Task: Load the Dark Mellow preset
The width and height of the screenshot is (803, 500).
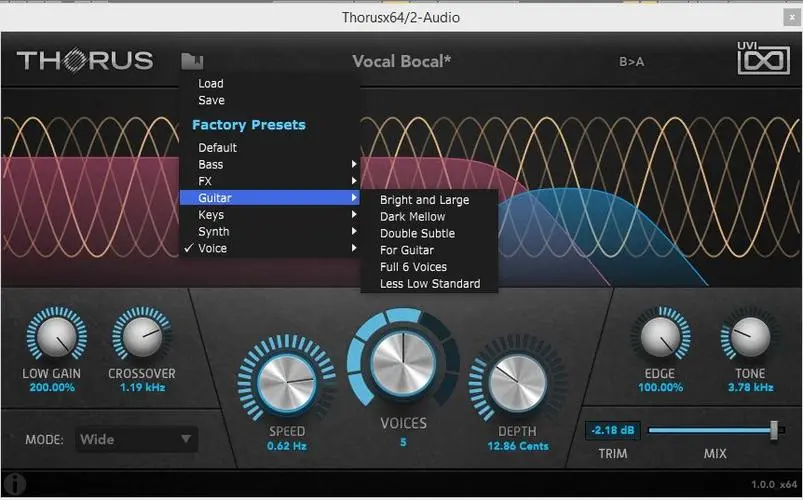Action: click(430, 217)
